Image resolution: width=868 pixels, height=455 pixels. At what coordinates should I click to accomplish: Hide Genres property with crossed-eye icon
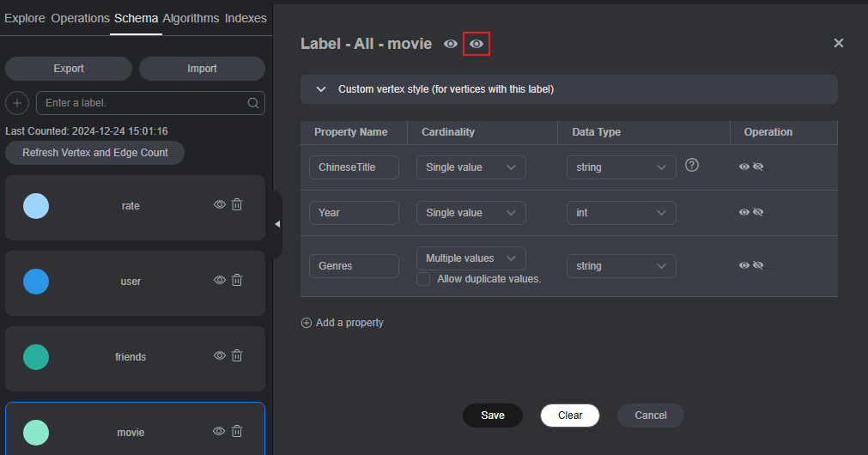[x=758, y=265]
